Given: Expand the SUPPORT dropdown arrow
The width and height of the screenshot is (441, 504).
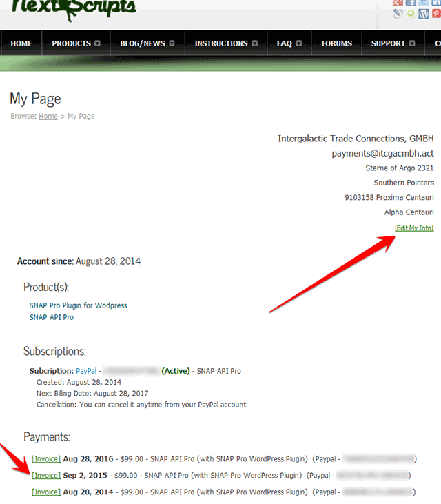Looking at the screenshot, I should (x=412, y=43).
